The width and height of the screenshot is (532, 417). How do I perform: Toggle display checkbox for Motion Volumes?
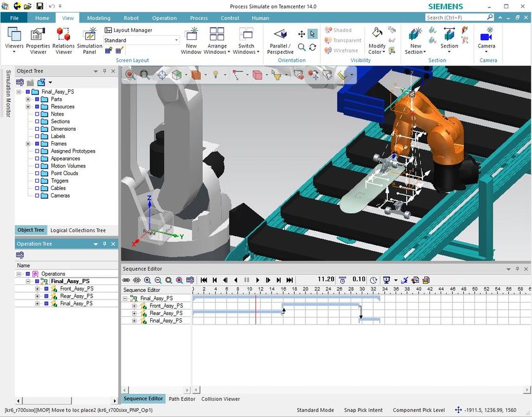tap(37, 166)
